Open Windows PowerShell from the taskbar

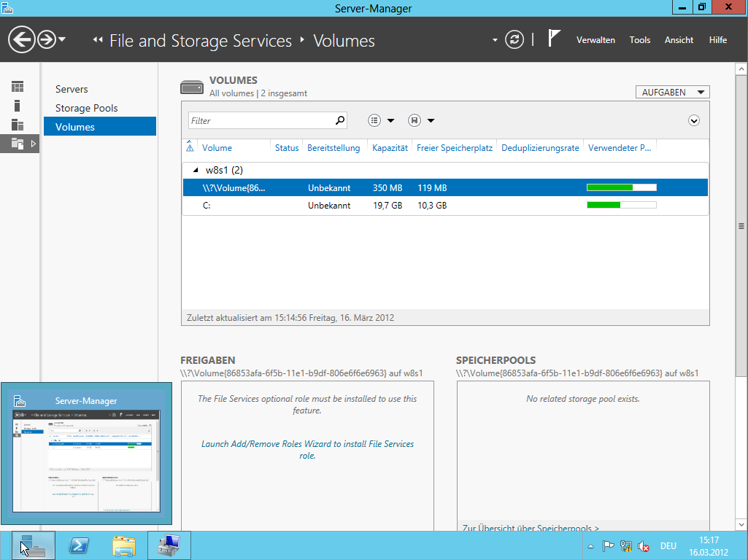pos(79,545)
